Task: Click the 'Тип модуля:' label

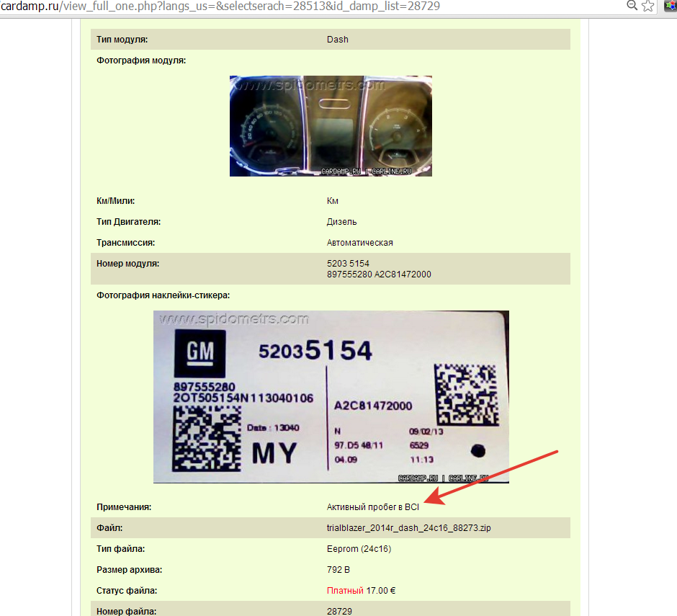Action: click(122, 40)
